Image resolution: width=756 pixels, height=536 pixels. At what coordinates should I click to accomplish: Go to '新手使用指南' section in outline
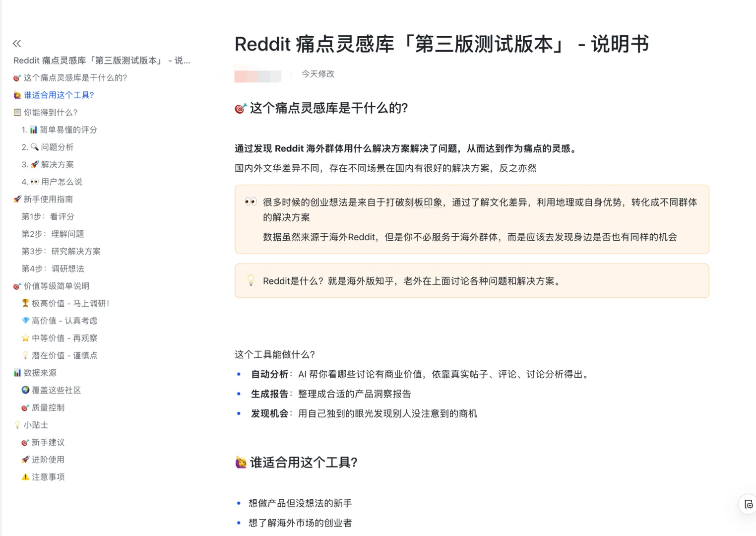(x=43, y=200)
